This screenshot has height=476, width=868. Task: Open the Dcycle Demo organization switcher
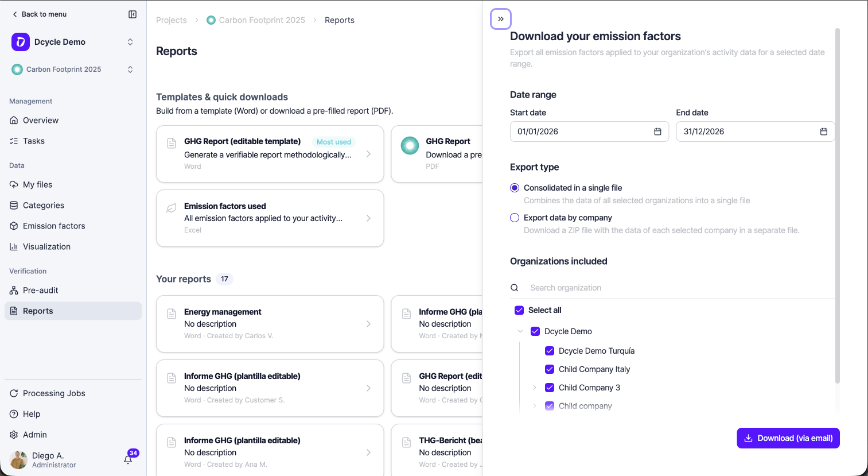[x=73, y=42]
